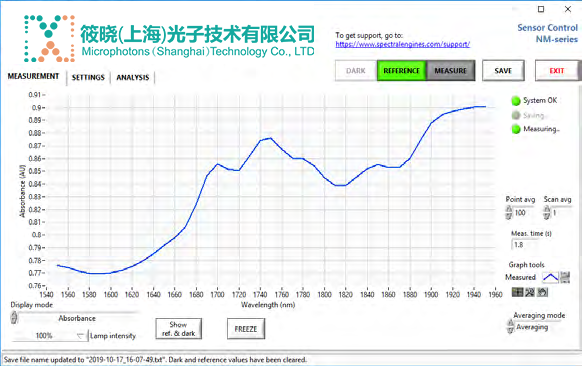
Task: Click the Measuring indicator light
Action: coord(516,129)
